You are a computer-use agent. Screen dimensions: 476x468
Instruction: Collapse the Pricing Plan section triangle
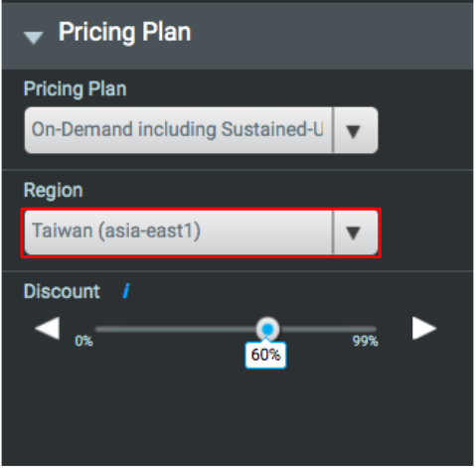(x=34, y=38)
